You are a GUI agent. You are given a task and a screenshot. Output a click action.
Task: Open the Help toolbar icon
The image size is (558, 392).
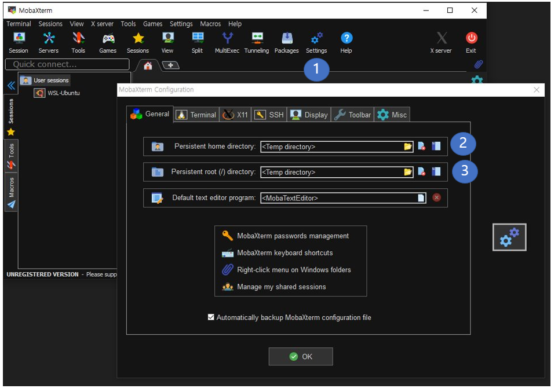[347, 43]
